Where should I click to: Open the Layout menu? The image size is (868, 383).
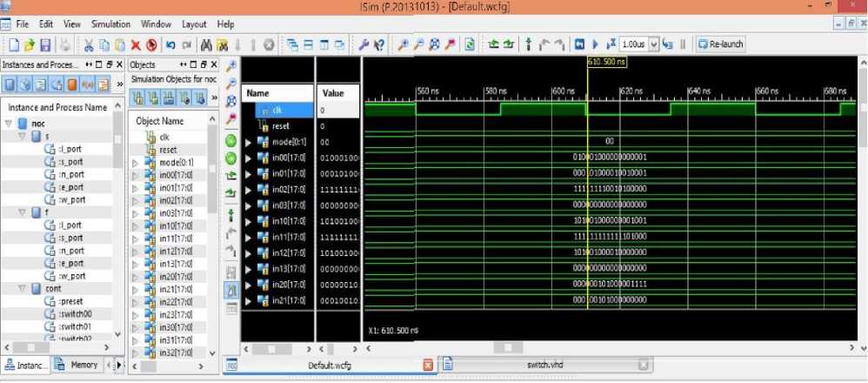point(194,24)
